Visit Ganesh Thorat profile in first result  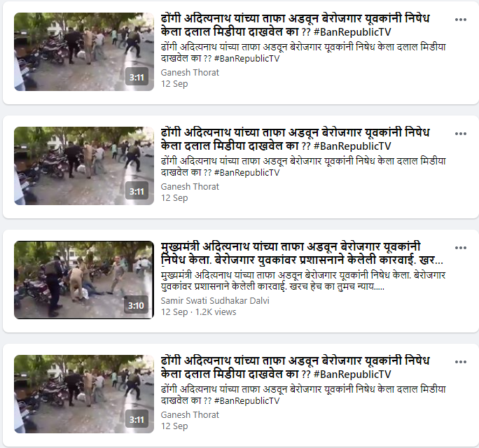click(x=190, y=73)
